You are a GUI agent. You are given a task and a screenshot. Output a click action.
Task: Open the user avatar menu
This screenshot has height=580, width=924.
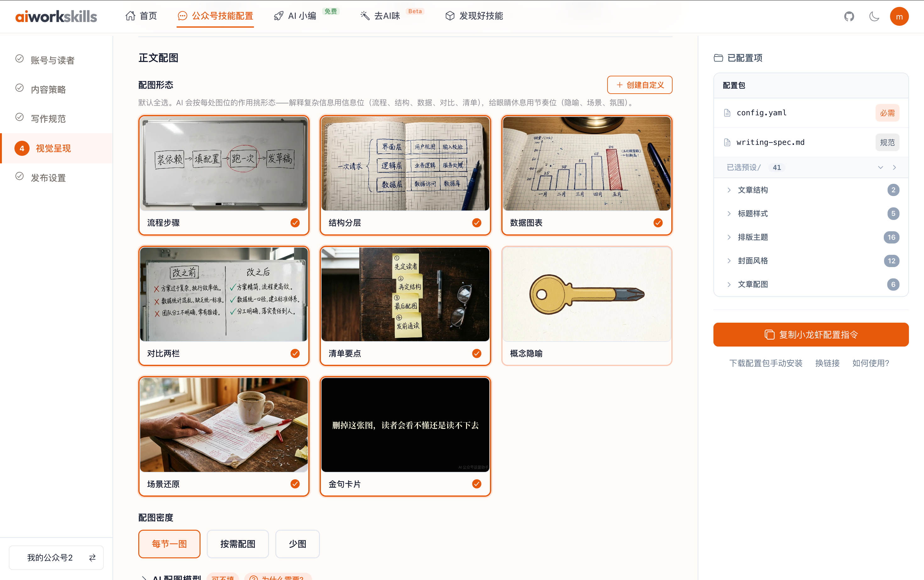tap(899, 16)
